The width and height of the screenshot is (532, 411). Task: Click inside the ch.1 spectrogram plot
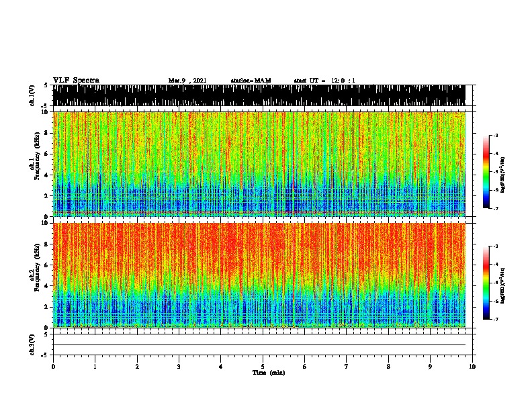tap(259, 164)
